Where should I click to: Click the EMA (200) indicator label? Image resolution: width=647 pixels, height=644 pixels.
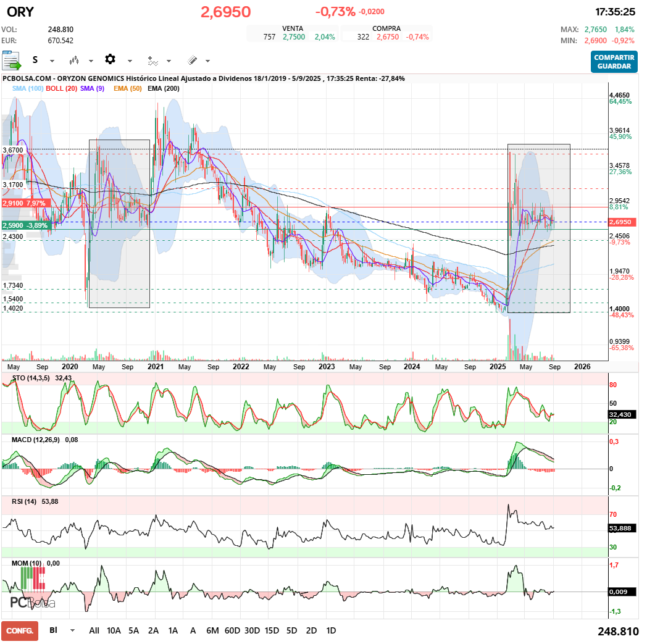164,88
